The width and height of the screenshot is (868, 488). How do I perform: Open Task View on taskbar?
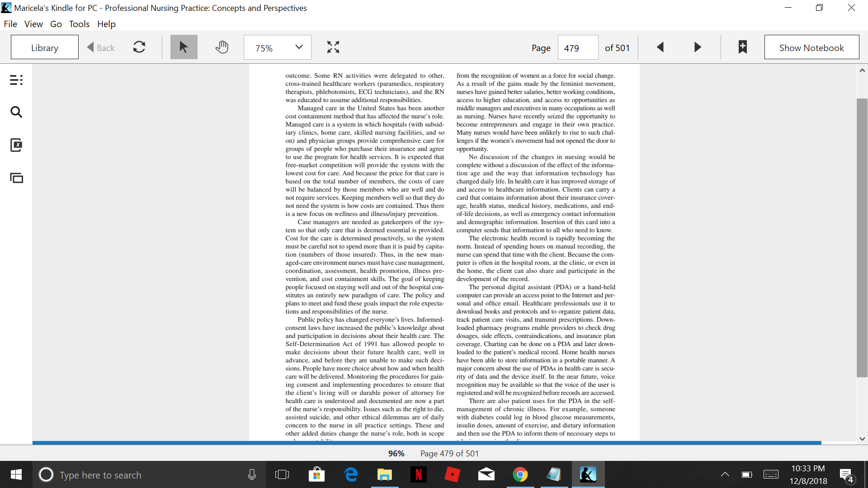click(282, 474)
